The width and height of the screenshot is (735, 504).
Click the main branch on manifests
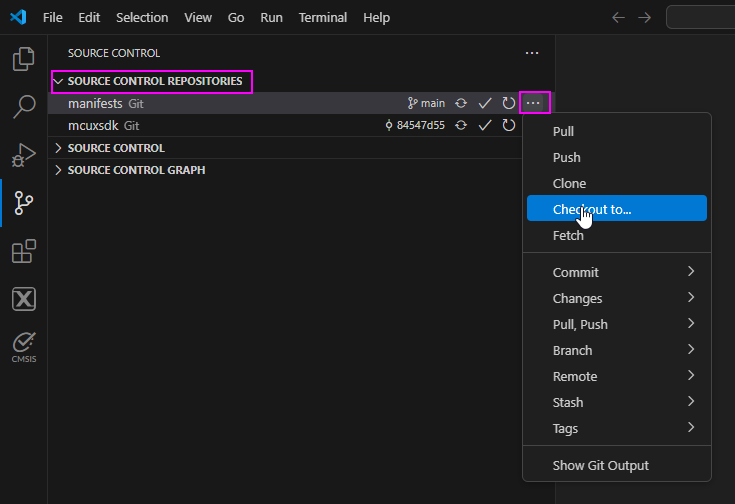pos(427,103)
